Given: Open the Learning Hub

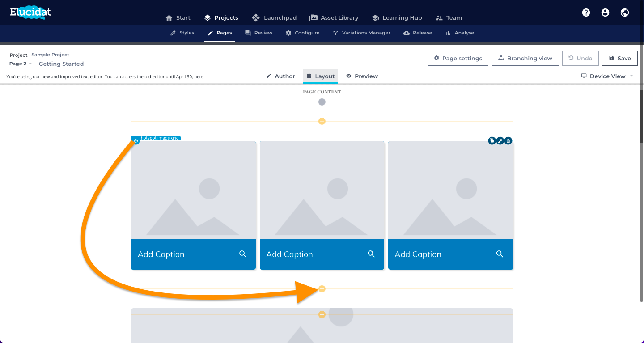Looking at the screenshot, I should (397, 18).
